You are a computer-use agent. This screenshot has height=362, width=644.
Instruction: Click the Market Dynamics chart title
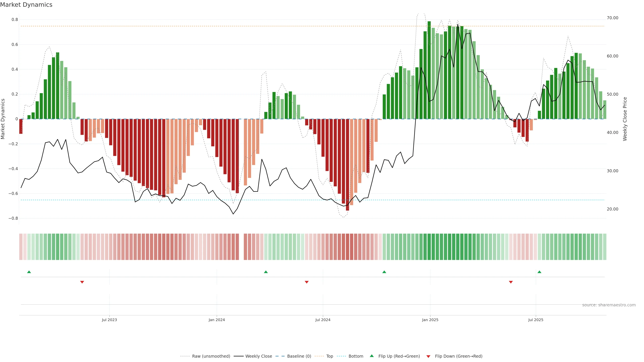coord(26,5)
